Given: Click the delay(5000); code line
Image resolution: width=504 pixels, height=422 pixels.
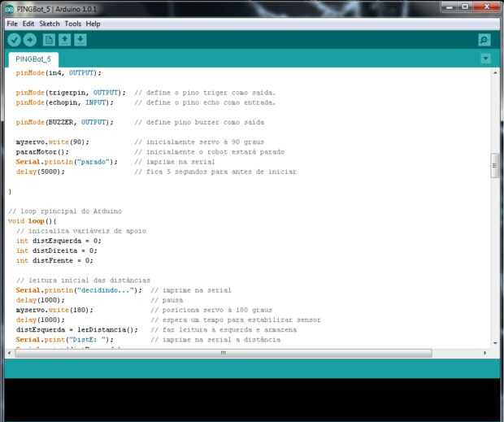Looking at the screenshot, I should click(40, 172).
